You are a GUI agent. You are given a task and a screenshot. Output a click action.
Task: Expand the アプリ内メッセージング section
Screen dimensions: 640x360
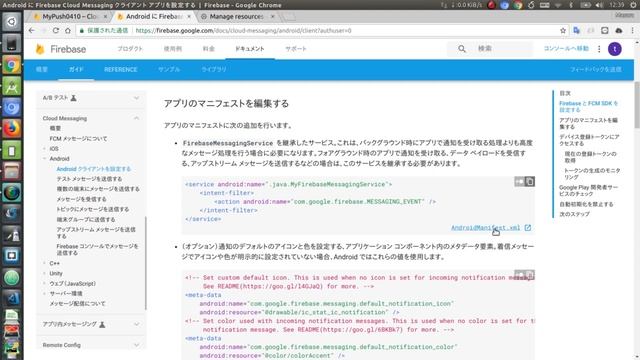click(x=136, y=324)
